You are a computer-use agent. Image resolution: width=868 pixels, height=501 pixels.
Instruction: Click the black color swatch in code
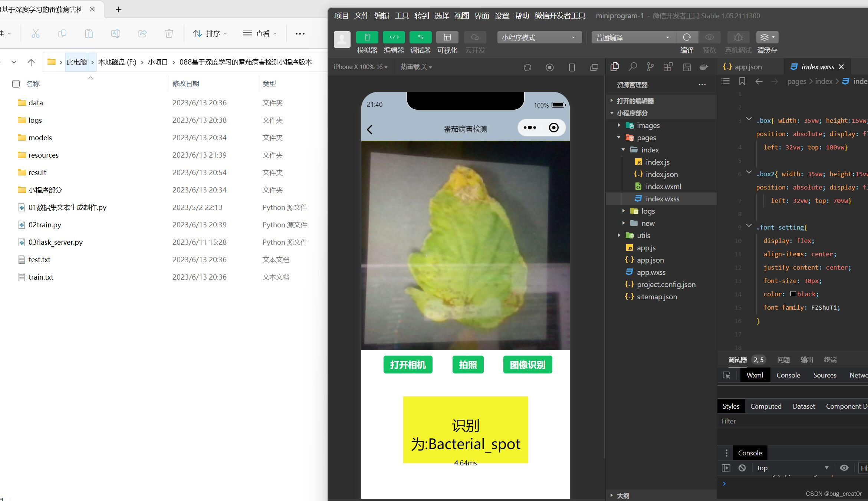coord(793,294)
